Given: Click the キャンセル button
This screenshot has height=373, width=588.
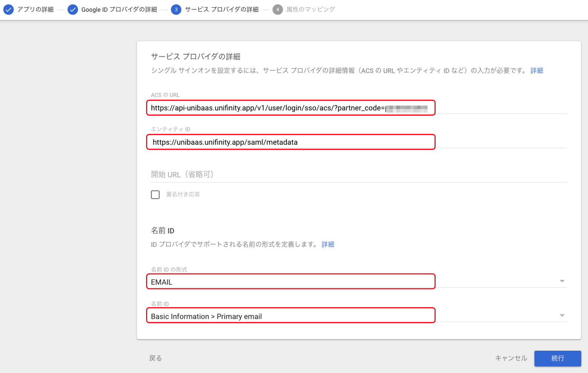Looking at the screenshot, I should pyautogui.click(x=511, y=358).
